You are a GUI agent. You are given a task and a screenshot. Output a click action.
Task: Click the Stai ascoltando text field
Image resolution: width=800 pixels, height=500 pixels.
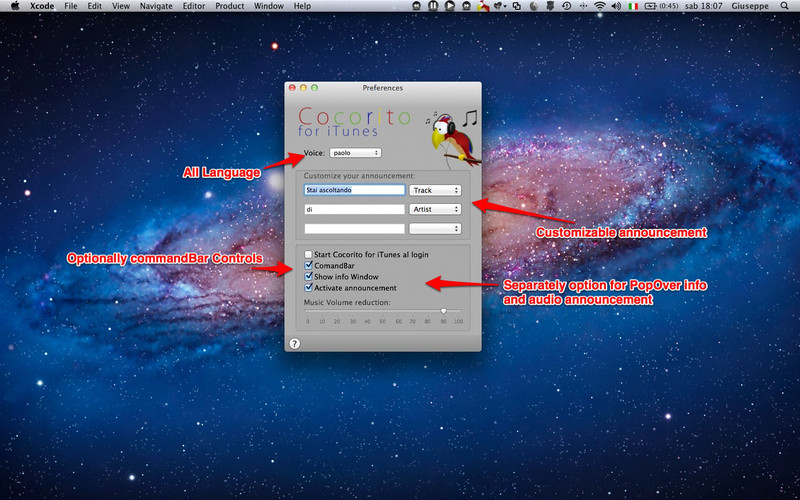tap(355, 190)
